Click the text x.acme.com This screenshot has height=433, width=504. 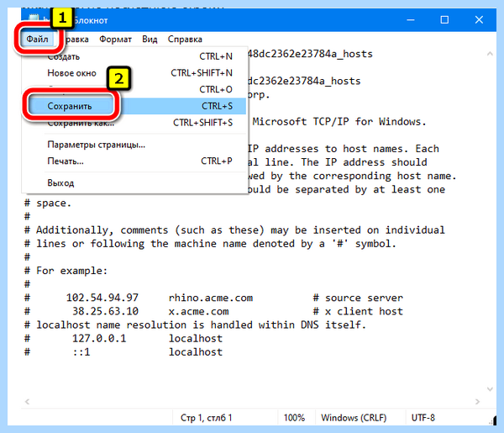198,311
